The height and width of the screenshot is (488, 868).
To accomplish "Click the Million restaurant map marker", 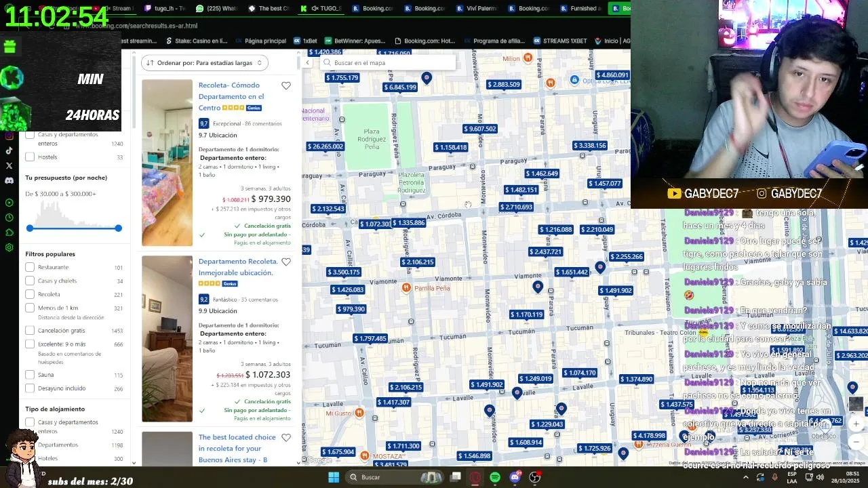I will 528,58.
